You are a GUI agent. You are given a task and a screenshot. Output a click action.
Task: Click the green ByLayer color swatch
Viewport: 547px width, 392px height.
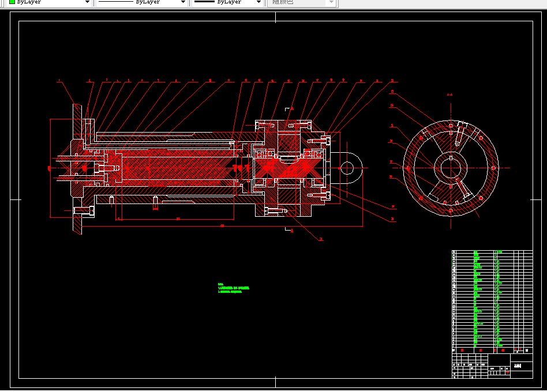coord(12,2)
